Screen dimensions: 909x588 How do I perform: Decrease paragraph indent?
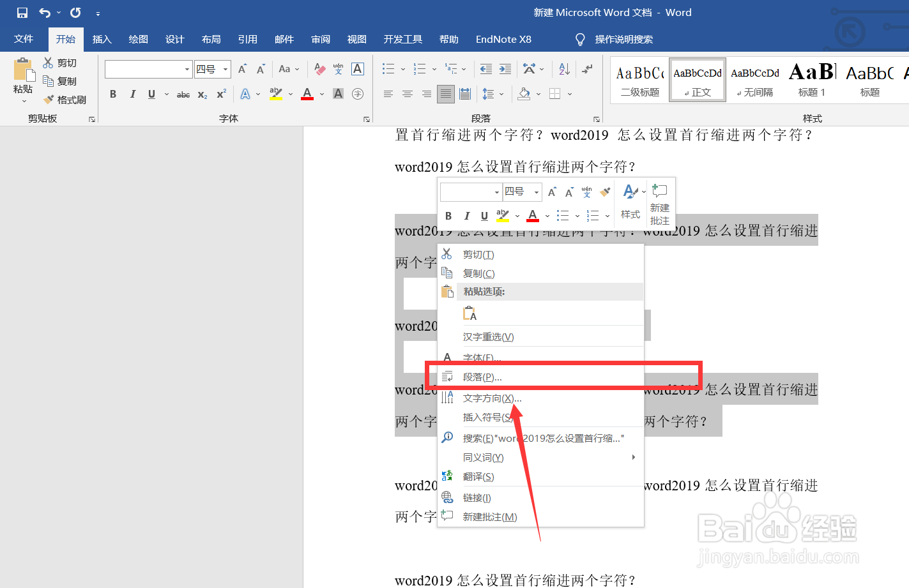(486, 69)
